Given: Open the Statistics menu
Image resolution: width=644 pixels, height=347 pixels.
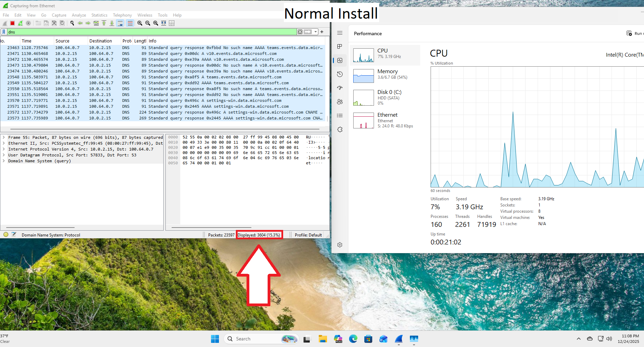Looking at the screenshot, I should coord(99,15).
